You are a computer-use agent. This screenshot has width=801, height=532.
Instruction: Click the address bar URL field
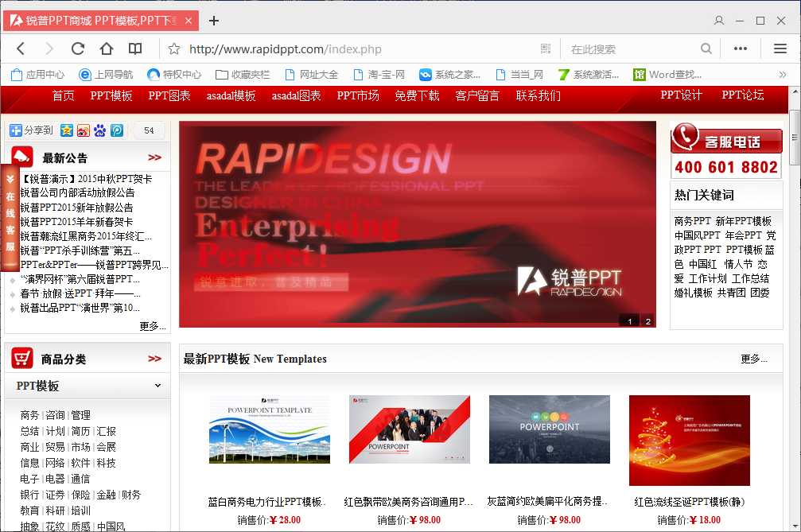coord(358,49)
